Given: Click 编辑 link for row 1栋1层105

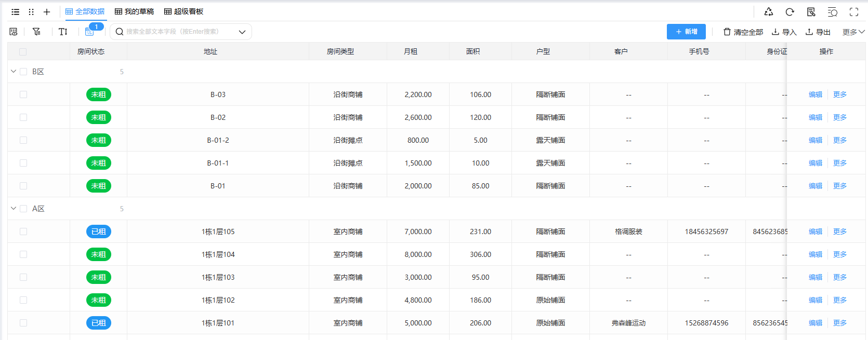Looking at the screenshot, I should 815,232.
